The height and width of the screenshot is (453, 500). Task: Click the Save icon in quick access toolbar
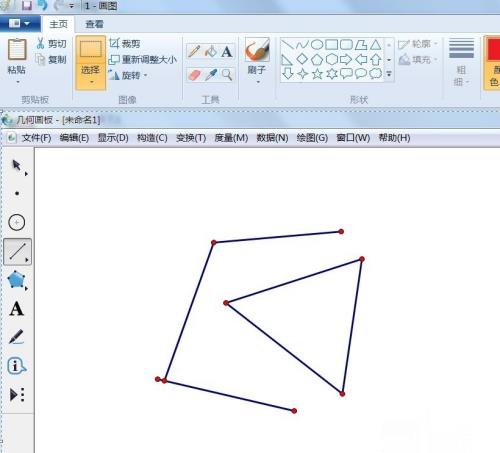27,5
